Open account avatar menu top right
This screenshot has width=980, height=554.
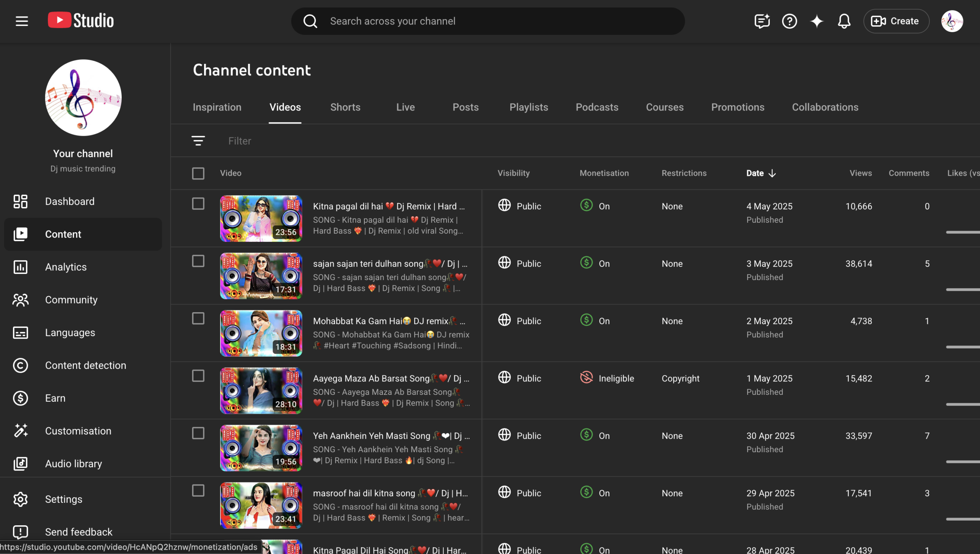pos(952,21)
